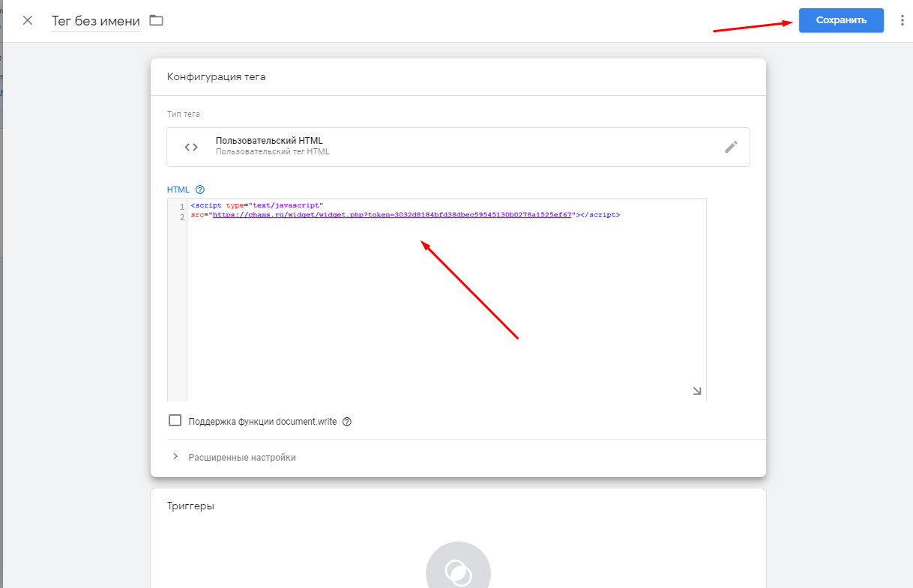The image size is (913, 588).
Task: Open the help icon next to HTML label
Action: tap(199, 190)
